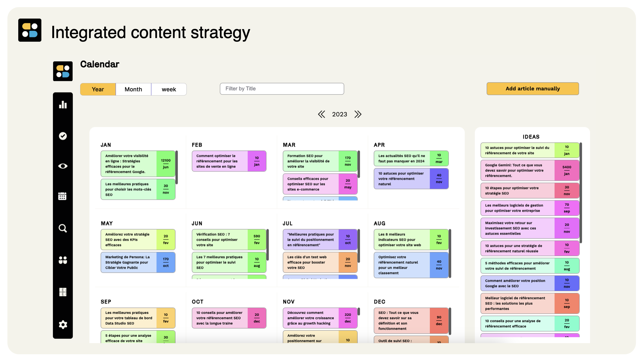Click the grid layout icon in sidebar
This screenshot has height=362, width=644.
click(x=63, y=292)
